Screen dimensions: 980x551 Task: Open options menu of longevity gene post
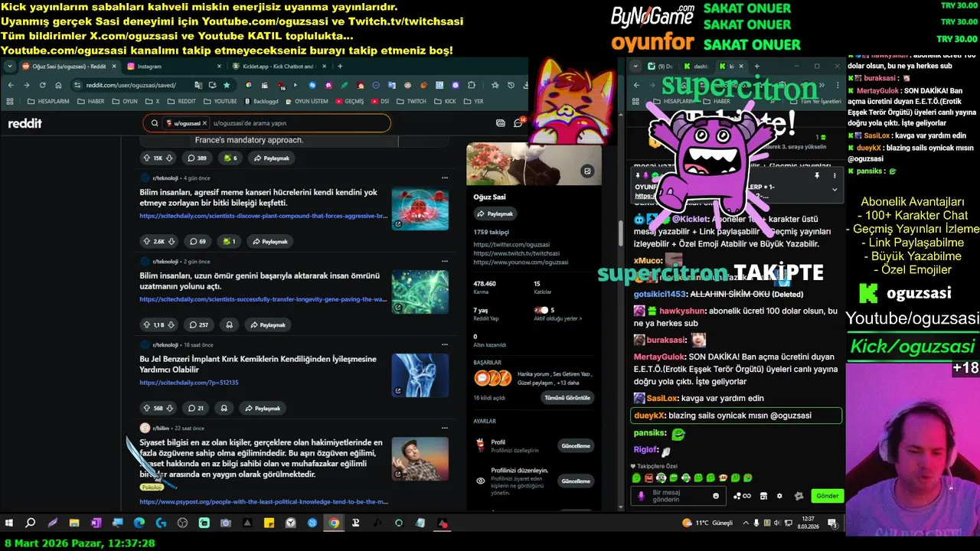[445, 262]
